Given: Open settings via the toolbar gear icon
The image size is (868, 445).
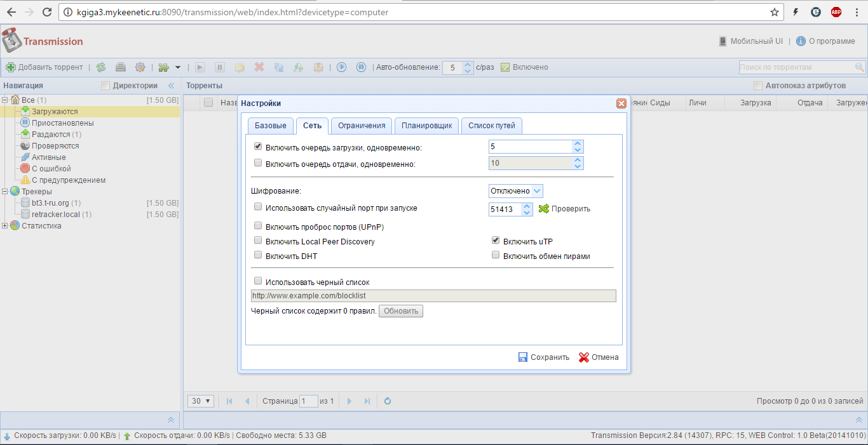Looking at the screenshot, I should (x=140, y=67).
